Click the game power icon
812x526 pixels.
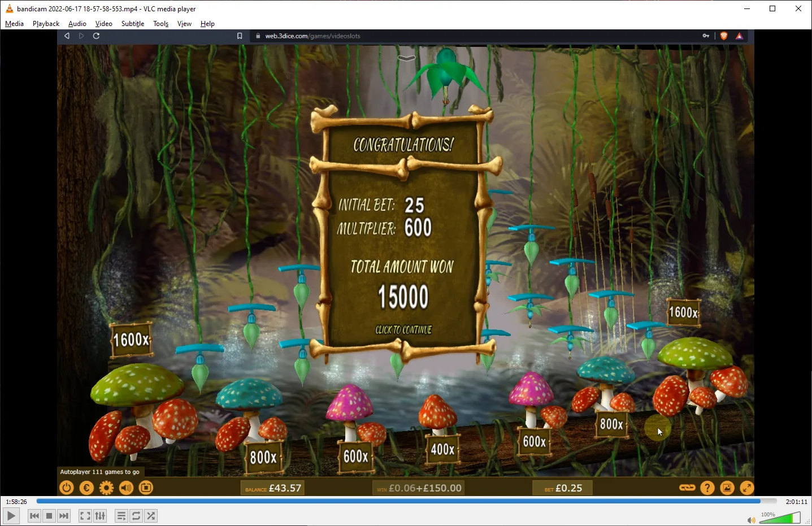[x=67, y=488]
